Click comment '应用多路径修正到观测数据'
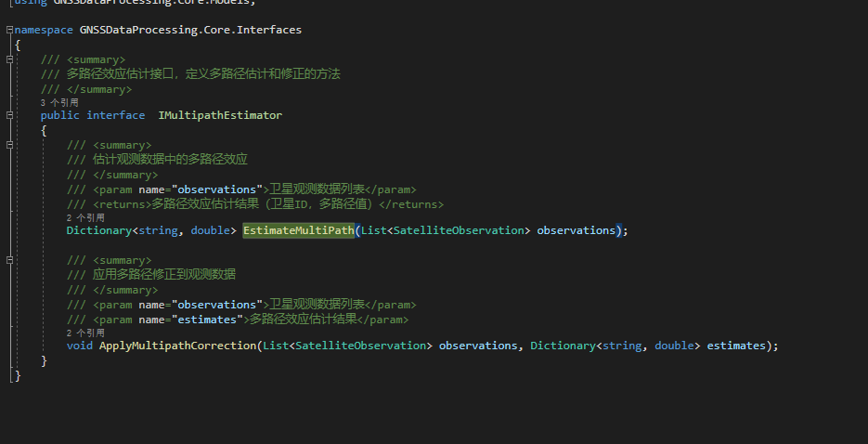The image size is (868, 444). pos(164,274)
